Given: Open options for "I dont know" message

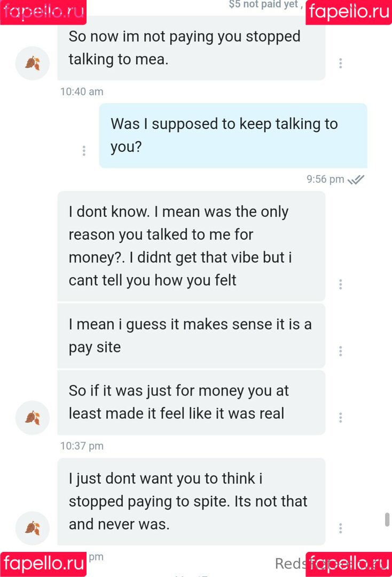Looking at the screenshot, I should pyautogui.click(x=340, y=284).
